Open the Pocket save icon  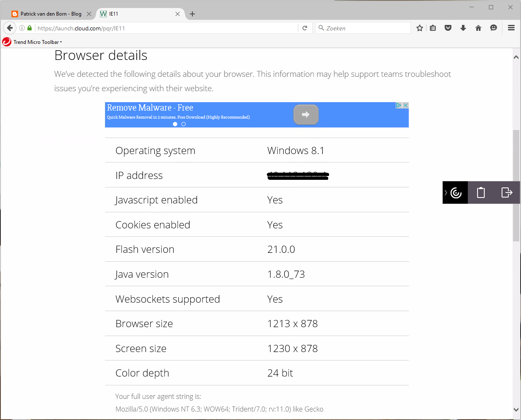[448, 28]
